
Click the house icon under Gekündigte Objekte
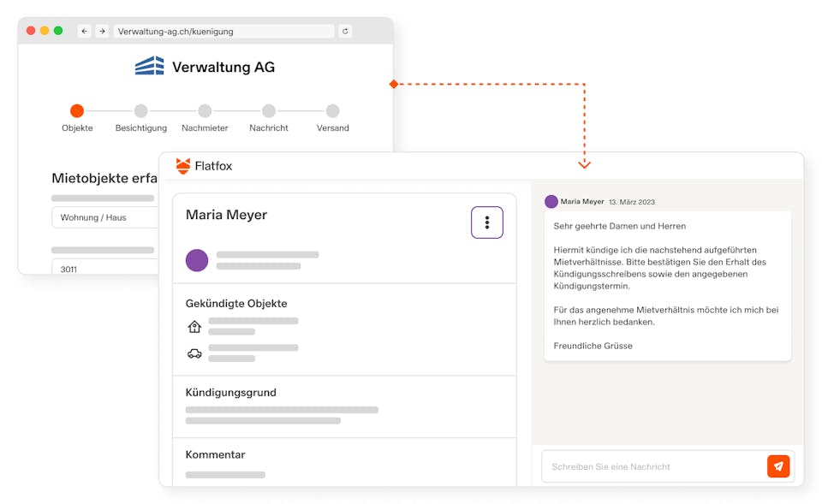click(194, 326)
